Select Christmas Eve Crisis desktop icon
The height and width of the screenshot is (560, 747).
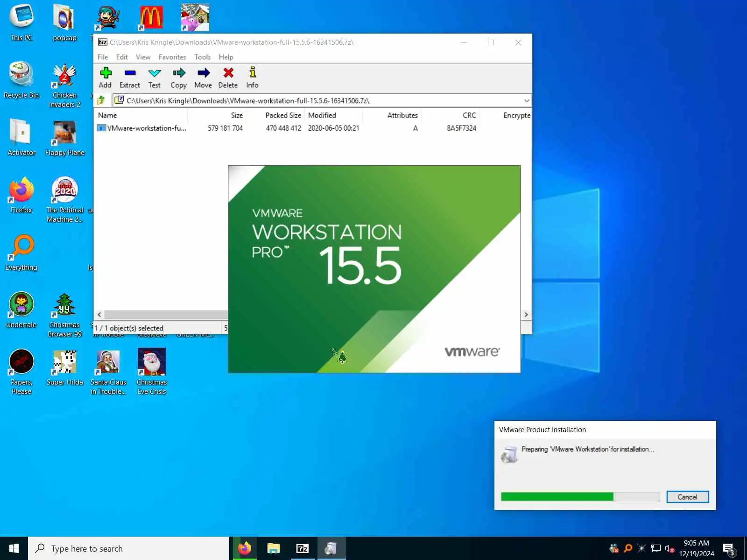pos(152,372)
